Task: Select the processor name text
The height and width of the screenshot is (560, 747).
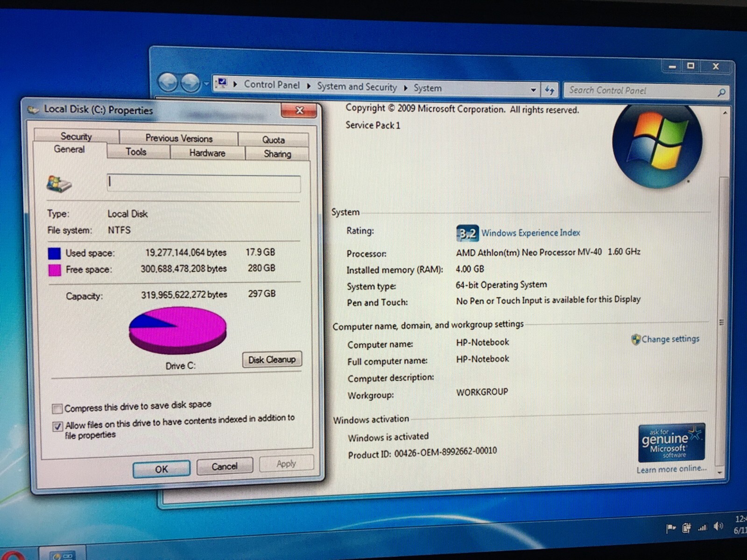Action: pyautogui.click(x=548, y=252)
